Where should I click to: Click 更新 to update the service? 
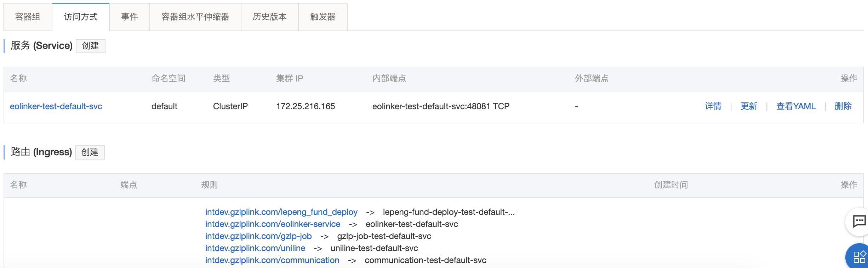coord(749,106)
